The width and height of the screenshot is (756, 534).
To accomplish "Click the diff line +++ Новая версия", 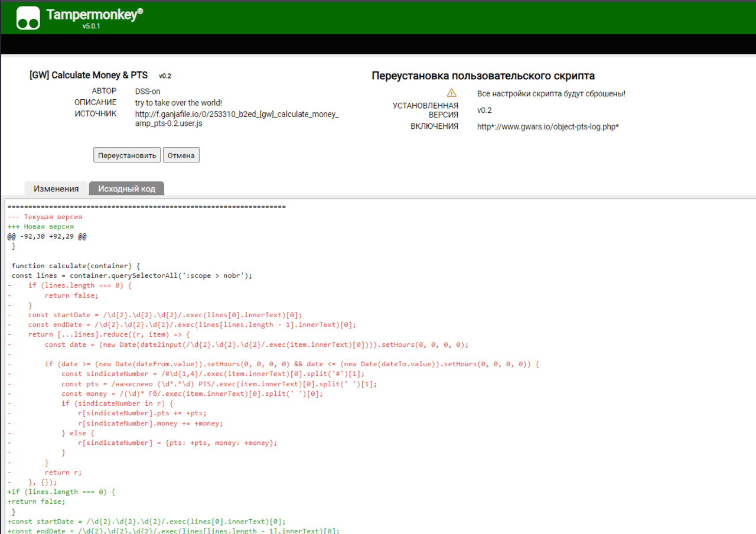I will [x=41, y=227].
